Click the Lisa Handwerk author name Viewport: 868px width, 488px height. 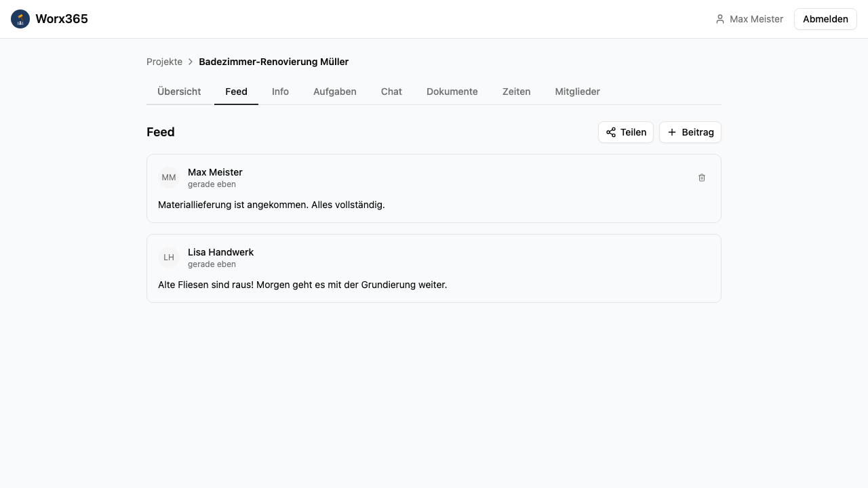(220, 252)
